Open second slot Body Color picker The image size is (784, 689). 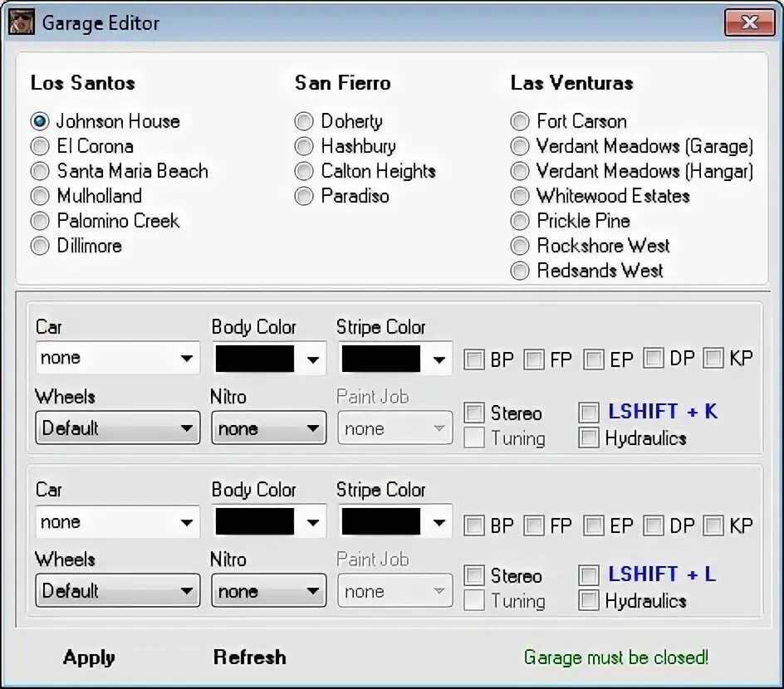pos(269,521)
